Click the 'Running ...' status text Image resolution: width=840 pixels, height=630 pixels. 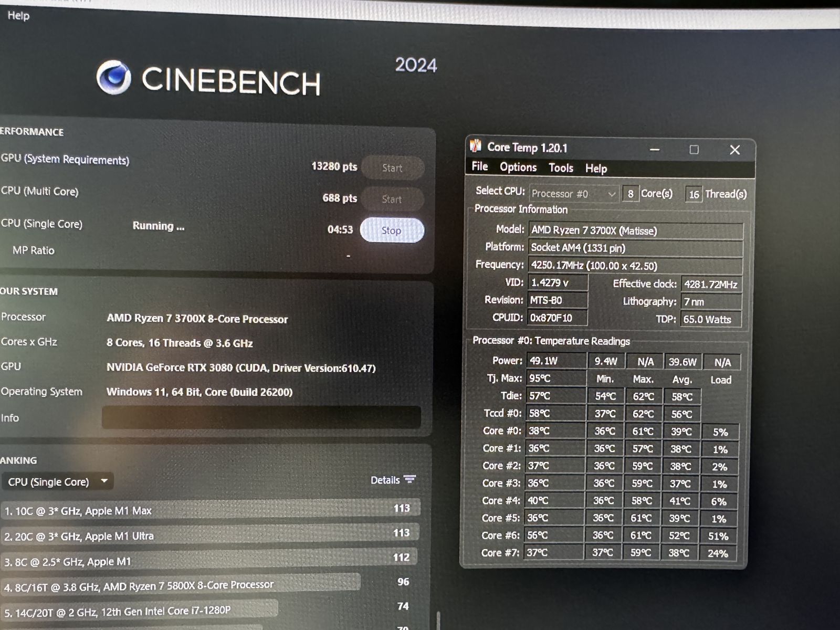click(x=159, y=226)
